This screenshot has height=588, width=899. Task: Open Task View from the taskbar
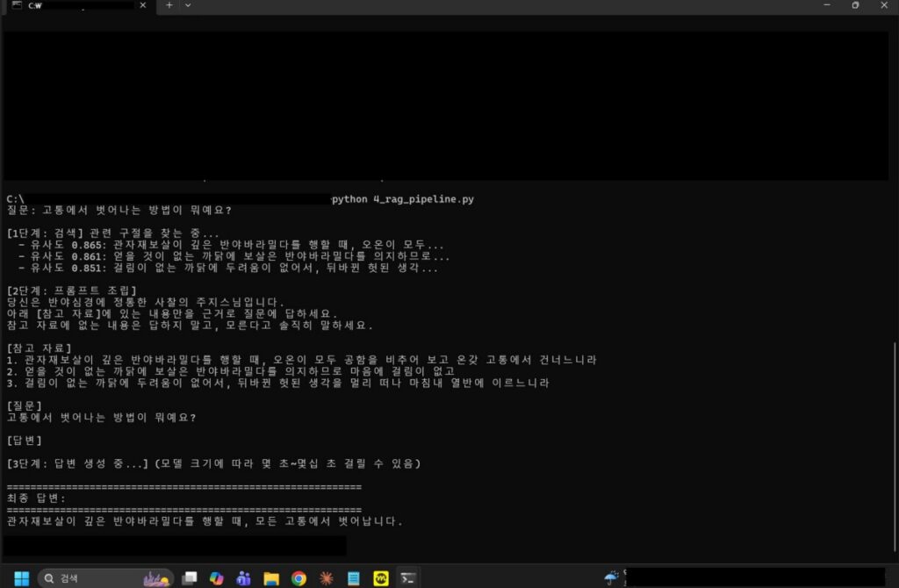[x=190, y=578]
